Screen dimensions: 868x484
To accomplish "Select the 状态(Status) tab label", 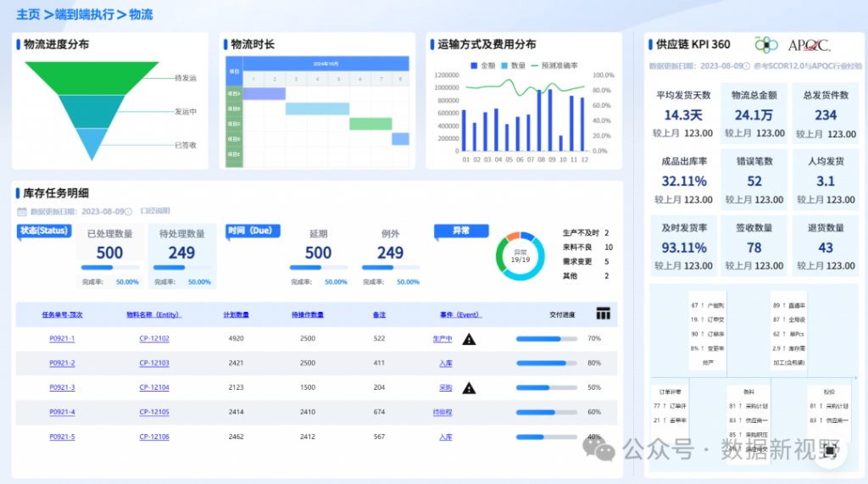I will click(42, 231).
